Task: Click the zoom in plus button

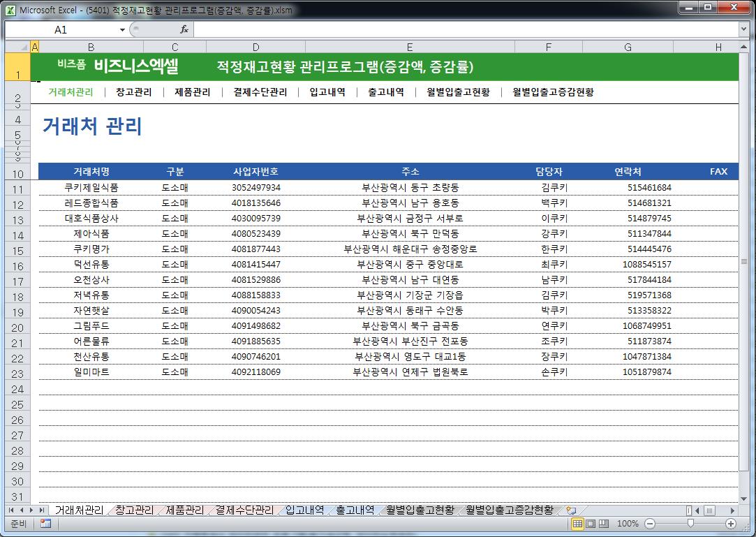Action: [x=731, y=524]
